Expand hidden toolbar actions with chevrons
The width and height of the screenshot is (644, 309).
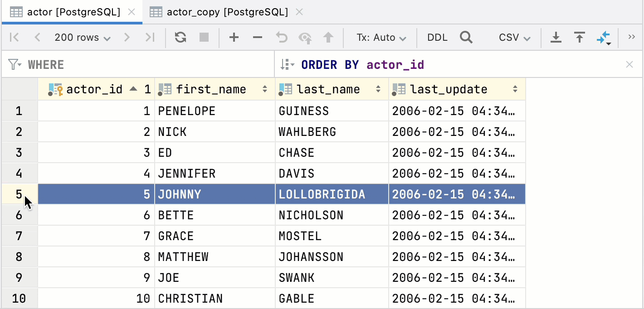[x=632, y=37]
